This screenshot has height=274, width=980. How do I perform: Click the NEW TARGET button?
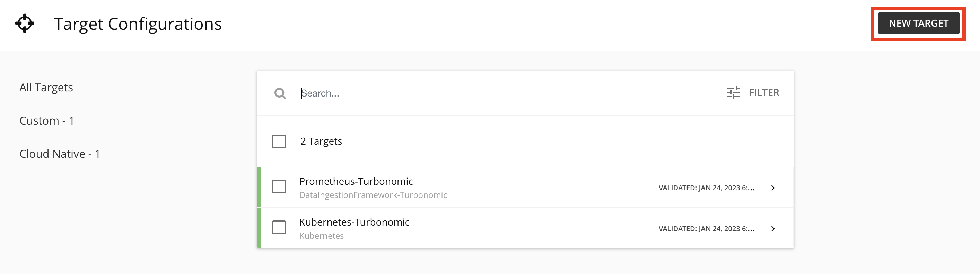pos(918,23)
